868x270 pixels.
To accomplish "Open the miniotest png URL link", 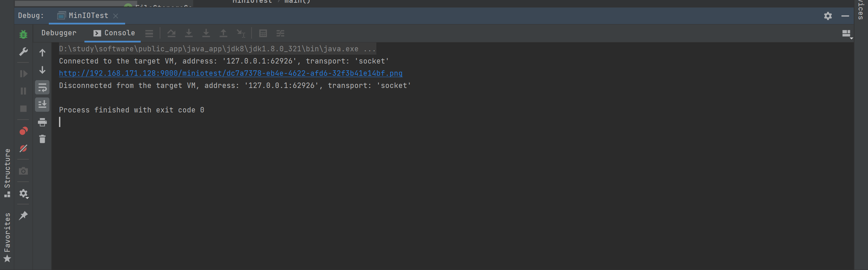I will point(231,73).
